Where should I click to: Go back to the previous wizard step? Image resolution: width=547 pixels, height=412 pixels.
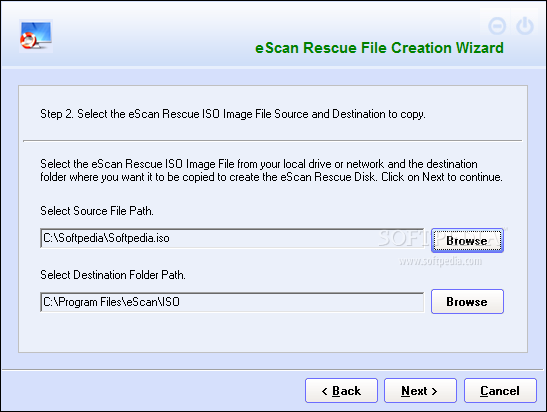(341, 390)
